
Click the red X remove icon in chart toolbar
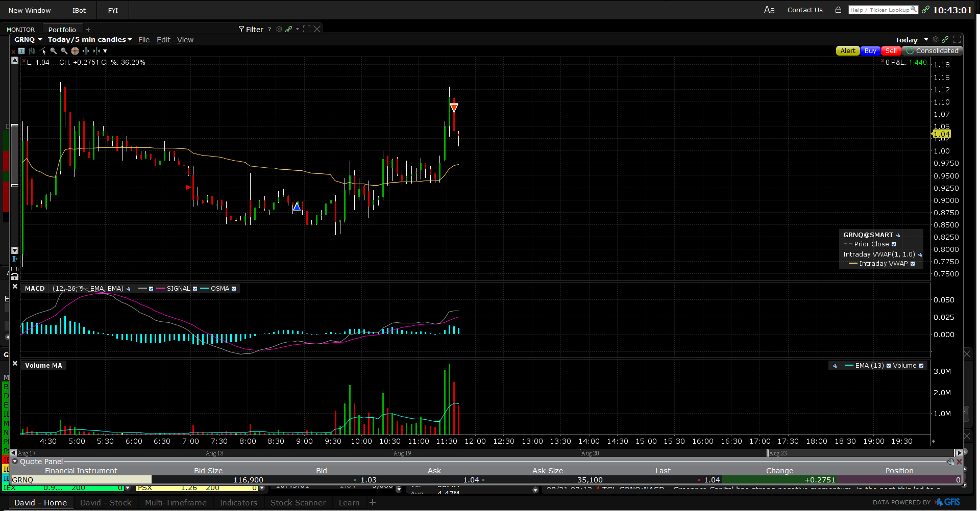(13, 51)
